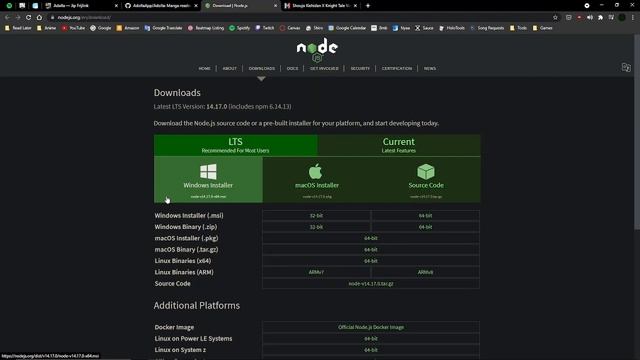
Task: Download 64-bit Linux on System z
Action: coord(371,350)
